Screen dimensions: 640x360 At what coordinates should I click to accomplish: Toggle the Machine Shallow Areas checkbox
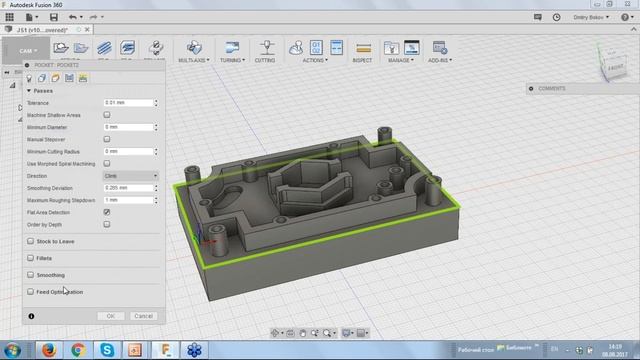click(107, 115)
